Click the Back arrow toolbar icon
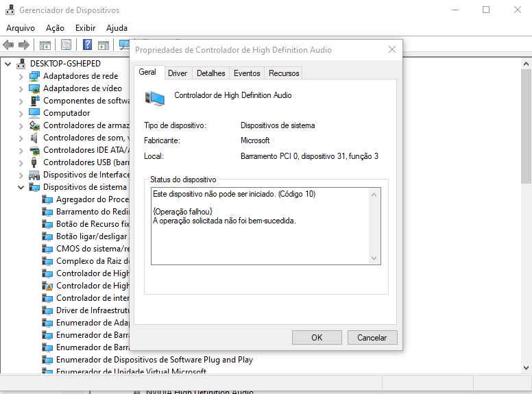This screenshot has height=394, width=532. [x=8, y=45]
